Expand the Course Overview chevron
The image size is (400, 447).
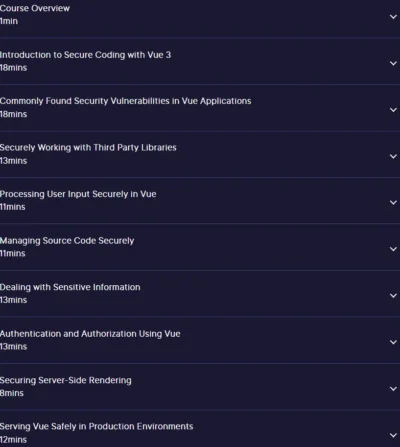(393, 17)
